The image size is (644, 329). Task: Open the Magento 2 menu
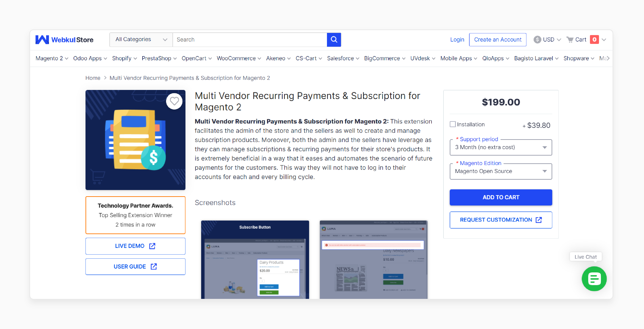[x=52, y=58]
